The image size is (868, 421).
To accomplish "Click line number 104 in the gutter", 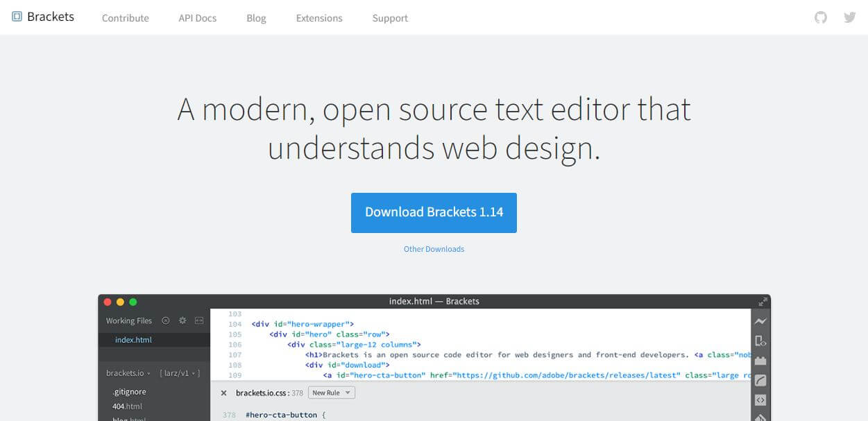I will point(235,324).
